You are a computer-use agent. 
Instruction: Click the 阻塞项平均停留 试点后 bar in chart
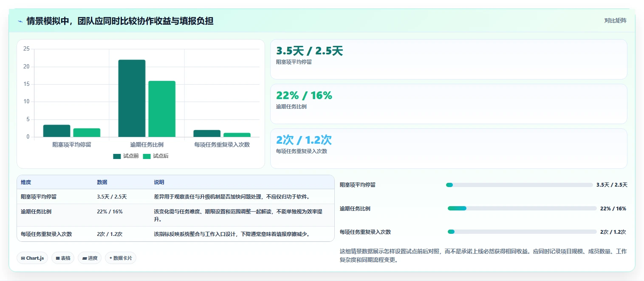(x=87, y=133)
